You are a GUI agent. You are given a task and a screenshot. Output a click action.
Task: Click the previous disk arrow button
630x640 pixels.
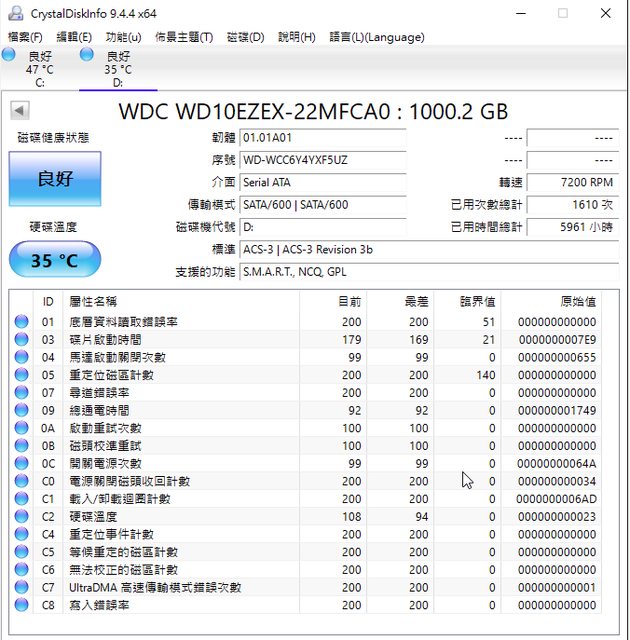(19, 110)
